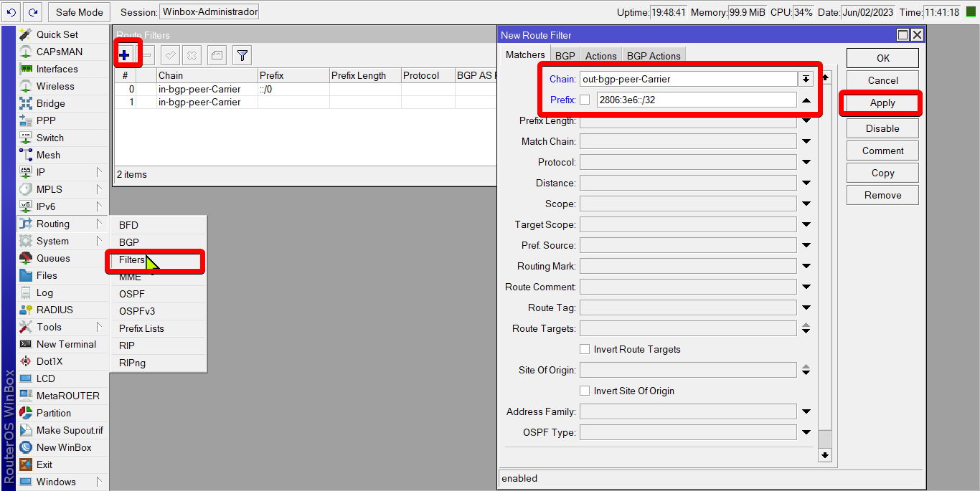Screen dimensions: 980x491
Task: Select Prefix Lists in Routing submenu
Action: 141,328
